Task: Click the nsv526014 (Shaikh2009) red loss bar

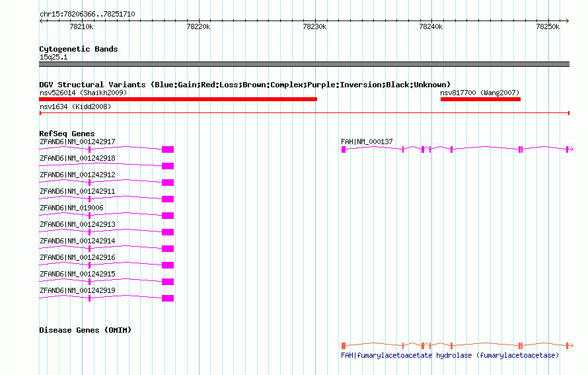Action: pos(178,99)
